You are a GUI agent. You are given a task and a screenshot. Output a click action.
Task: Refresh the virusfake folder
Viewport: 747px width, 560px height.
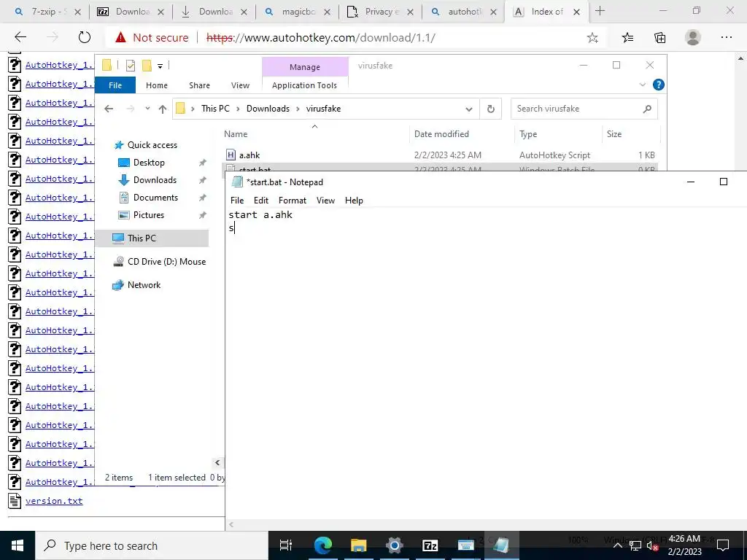(x=491, y=109)
